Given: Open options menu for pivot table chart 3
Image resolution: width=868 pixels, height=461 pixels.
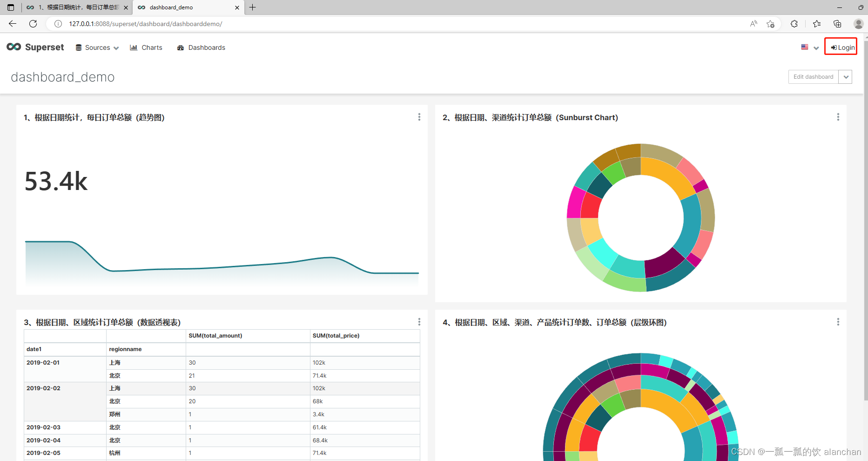Looking at the screenshot, I should [x=419, y=322].
